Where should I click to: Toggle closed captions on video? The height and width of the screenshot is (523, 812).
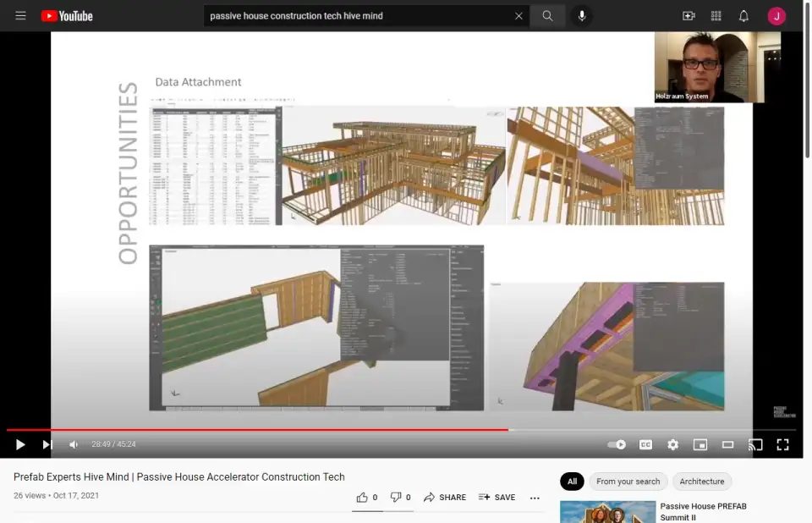645,444
